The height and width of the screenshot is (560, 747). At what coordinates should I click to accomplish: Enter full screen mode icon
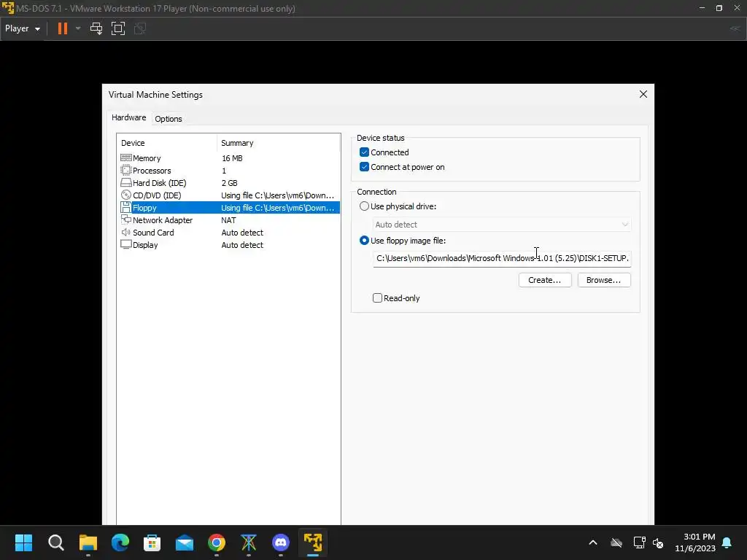pos(118,28)
